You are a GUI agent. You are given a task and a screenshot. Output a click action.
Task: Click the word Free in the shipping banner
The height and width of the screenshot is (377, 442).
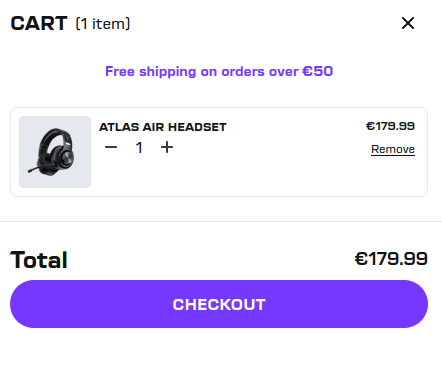click(x=120, y=71)
